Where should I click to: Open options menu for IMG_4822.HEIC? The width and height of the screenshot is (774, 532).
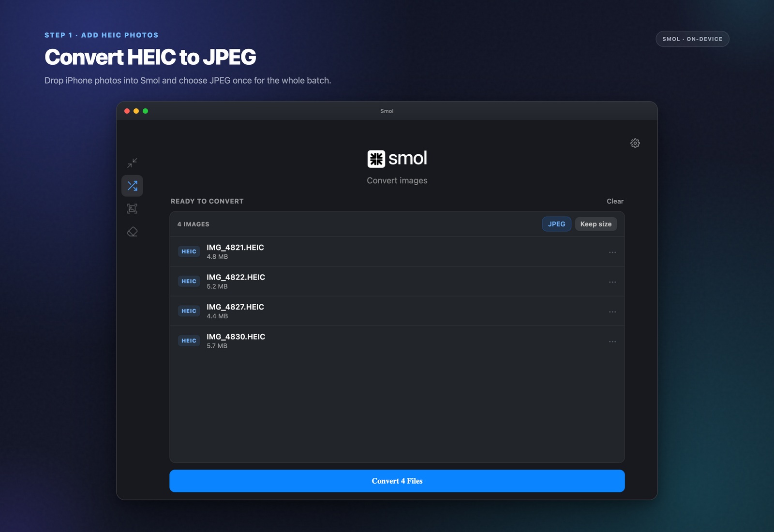tap(612, 282)
